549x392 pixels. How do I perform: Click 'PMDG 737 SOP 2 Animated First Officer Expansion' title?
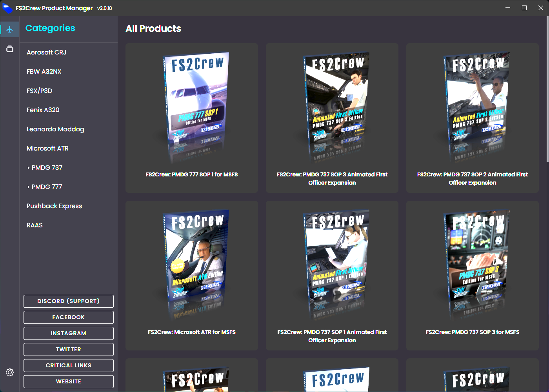click(x=473, y=178)
